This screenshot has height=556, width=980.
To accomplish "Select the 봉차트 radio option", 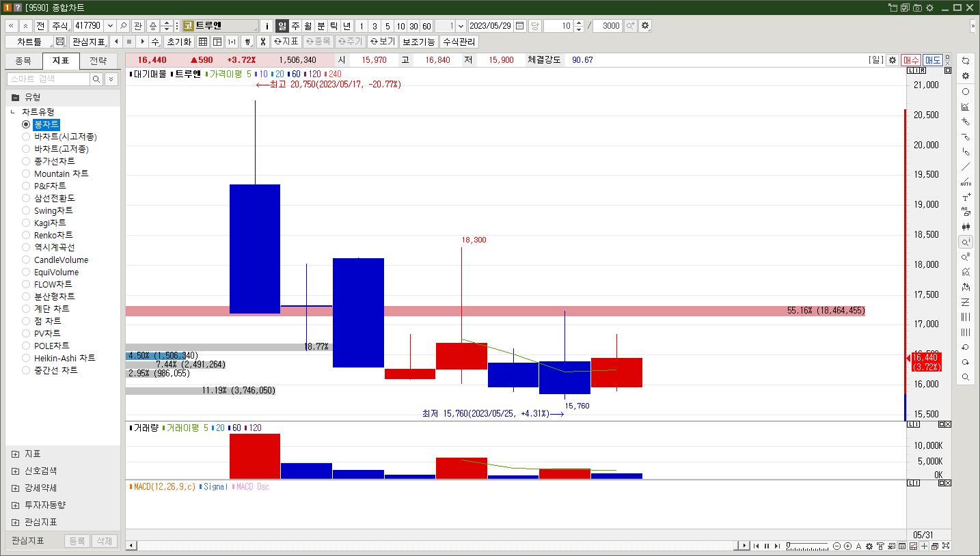I will [x=26, y=124].
